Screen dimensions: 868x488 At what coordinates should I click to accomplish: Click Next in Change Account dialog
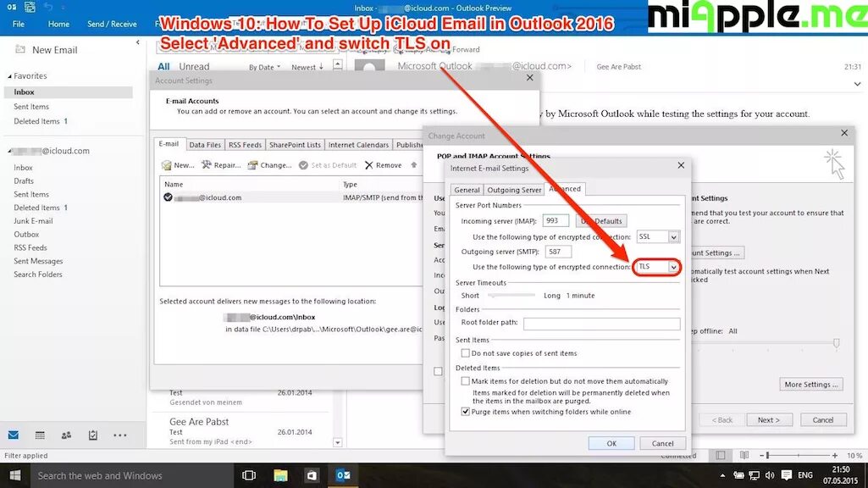click(x=769, y=420)
